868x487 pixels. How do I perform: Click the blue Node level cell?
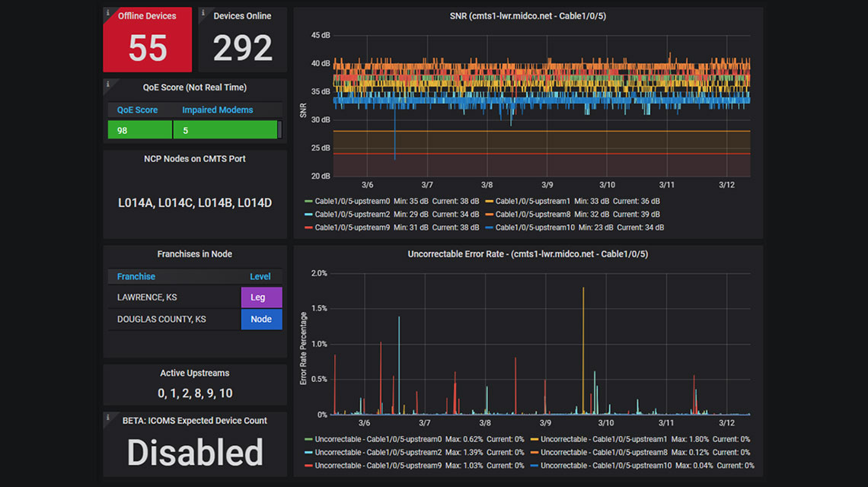coord(261,320)
